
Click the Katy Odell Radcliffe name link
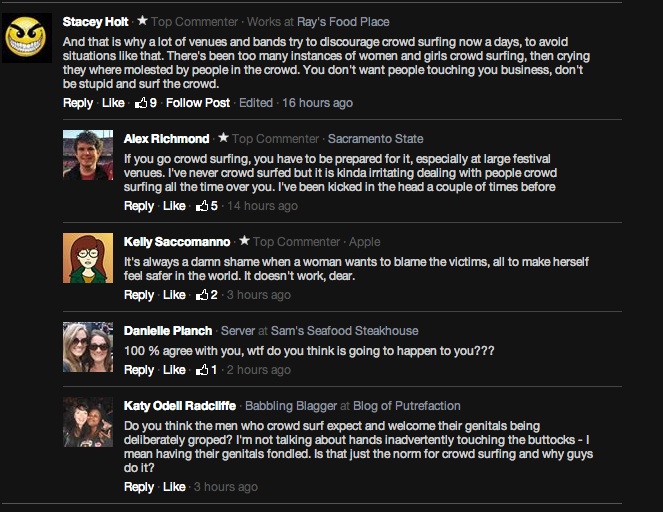[x=180, y=406]
